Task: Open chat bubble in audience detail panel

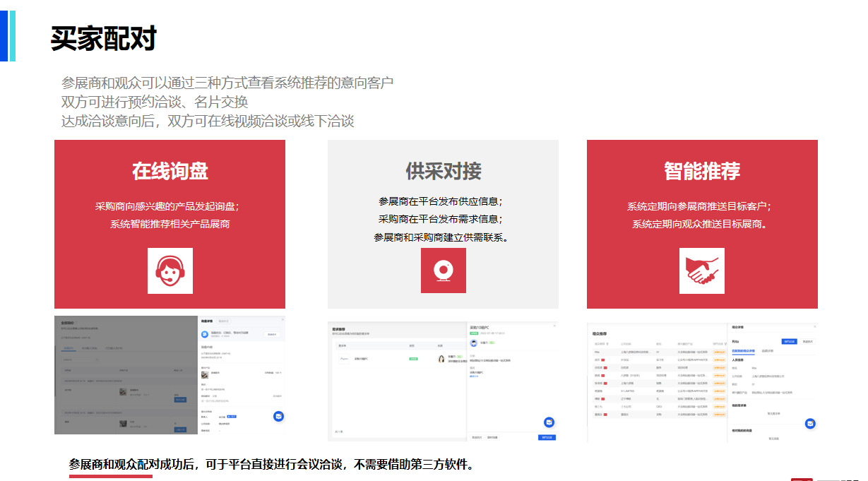Action: (x=810, y=423)
